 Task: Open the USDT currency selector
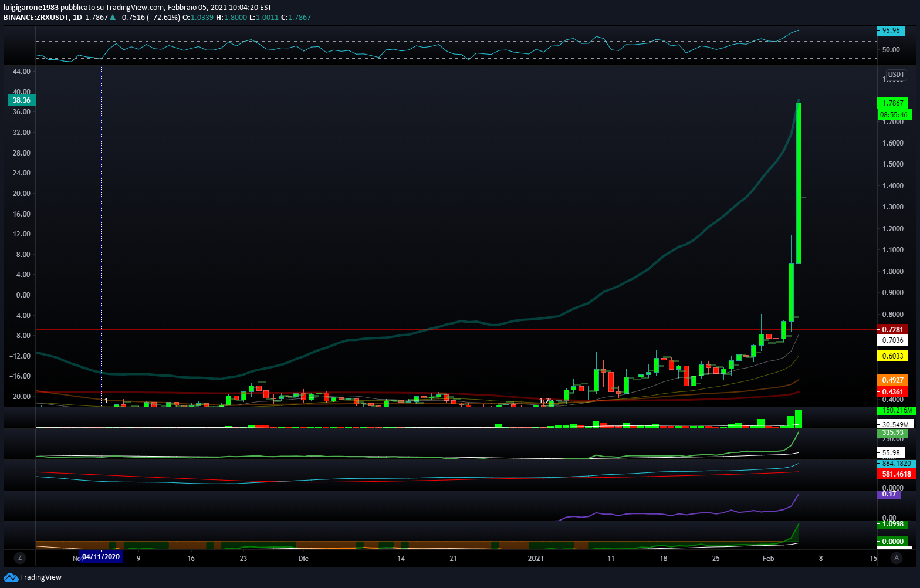point(896,75)
